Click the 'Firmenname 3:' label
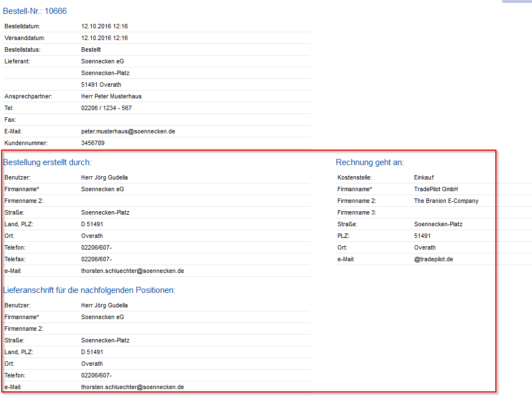This screenshot has height=398, width=532. tap(356, 212)
